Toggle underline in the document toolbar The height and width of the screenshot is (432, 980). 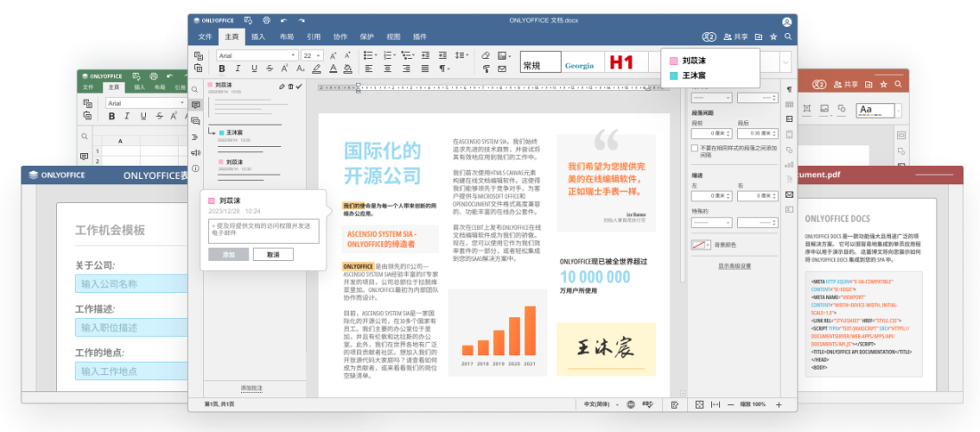coord(253,69)
